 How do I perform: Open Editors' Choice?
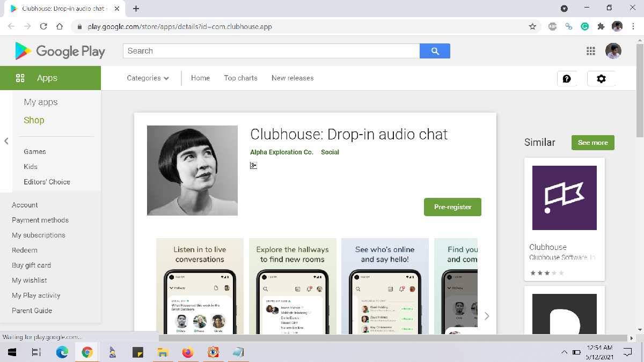coord(47,182)
